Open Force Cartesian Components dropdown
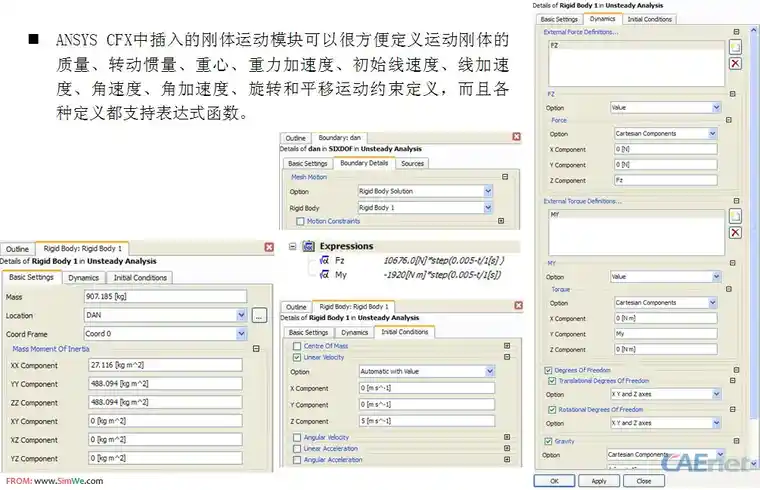 712,134
